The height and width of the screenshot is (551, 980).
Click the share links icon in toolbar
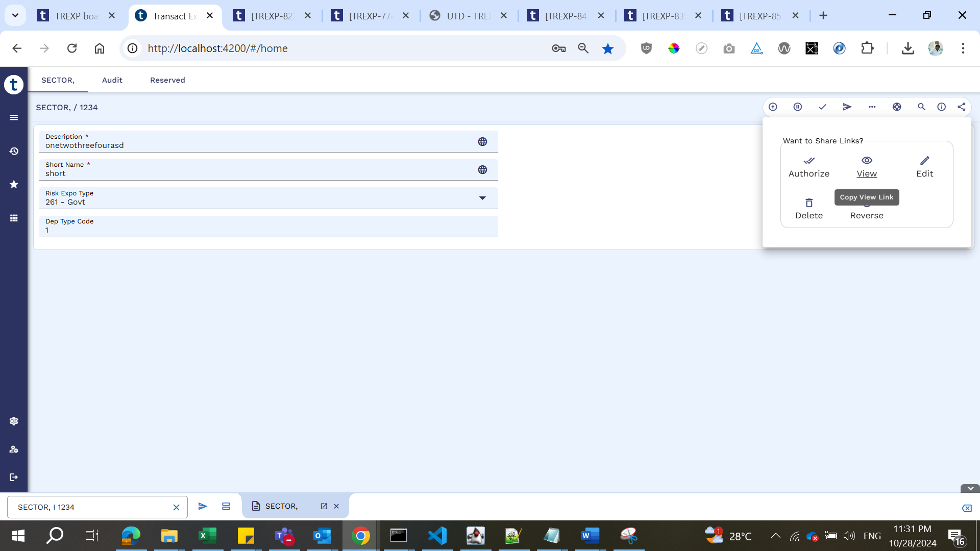tap(961, 107)
